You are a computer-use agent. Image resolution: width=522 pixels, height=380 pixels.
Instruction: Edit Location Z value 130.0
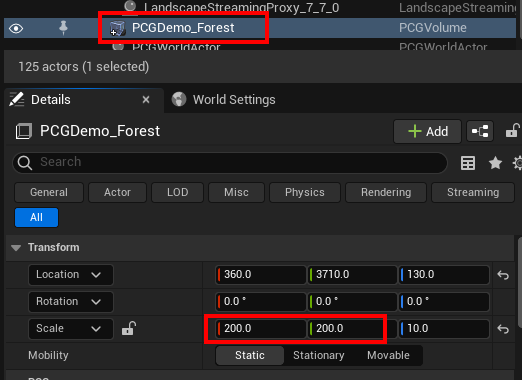[x=444, y=275]
